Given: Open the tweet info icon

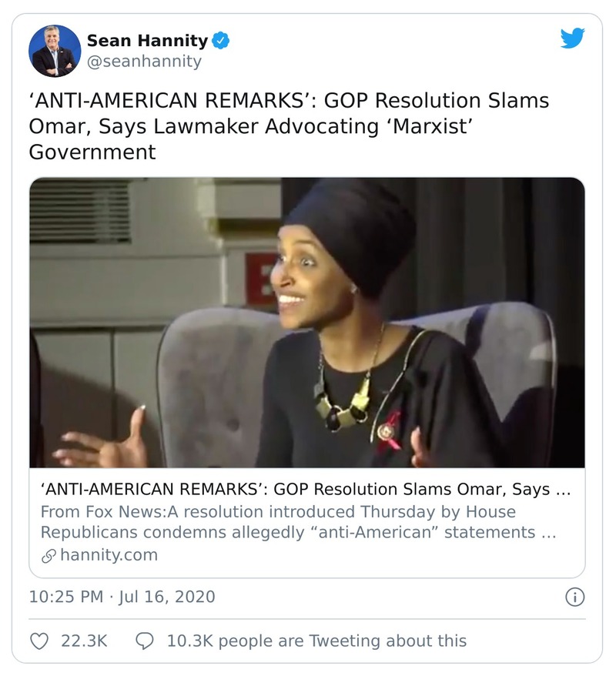Looking at the screenshot, I should [574, 597].
